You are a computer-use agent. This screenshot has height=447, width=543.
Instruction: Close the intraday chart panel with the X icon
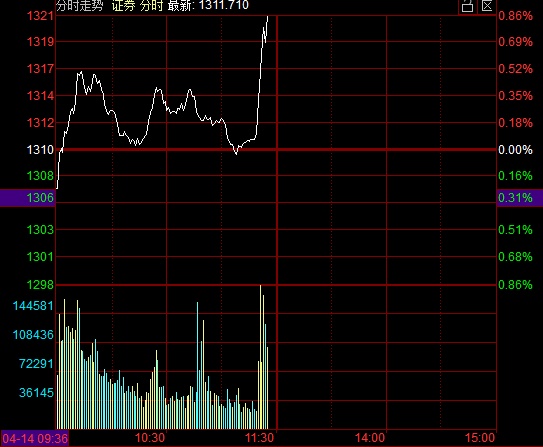[x=487, y=6]
